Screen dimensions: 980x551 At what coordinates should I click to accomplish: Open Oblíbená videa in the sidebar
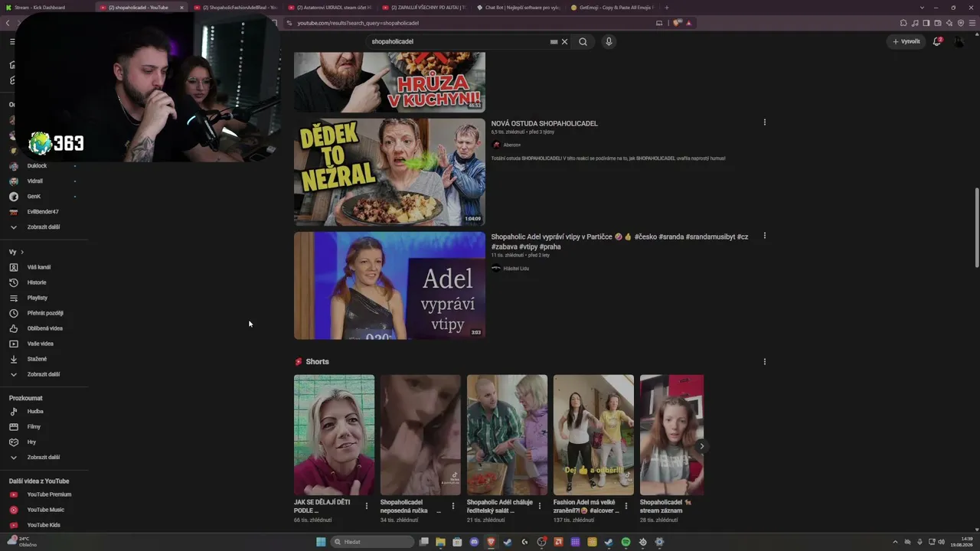coord(44,328)
